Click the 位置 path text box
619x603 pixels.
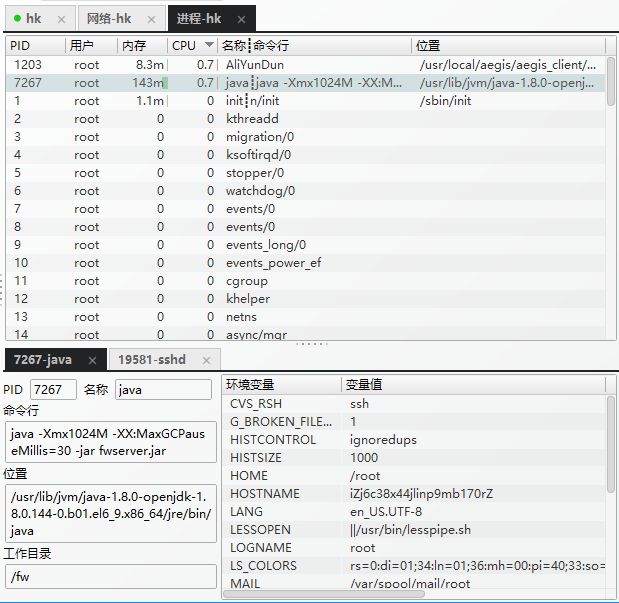111,513
